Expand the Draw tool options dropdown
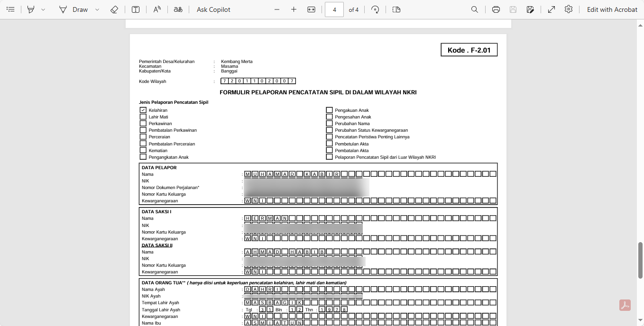644x326 pixels. pyautogui.click(x=97, y=9)
